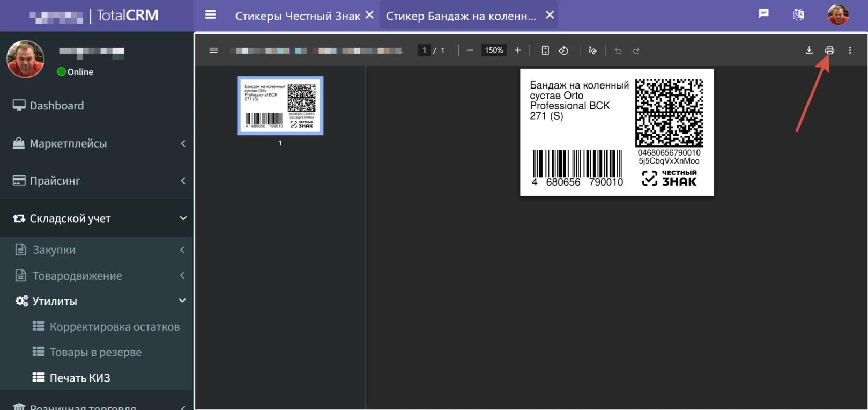This screenshot has height=410, width=868.
Task: Open the language translation icon
Action: pyautogui.click(x=798, y=14)
